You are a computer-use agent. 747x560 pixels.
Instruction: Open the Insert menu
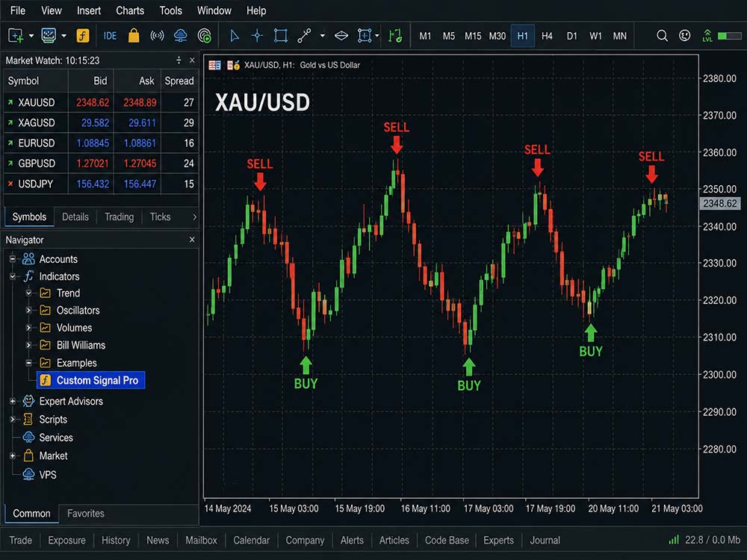(89, 10)
